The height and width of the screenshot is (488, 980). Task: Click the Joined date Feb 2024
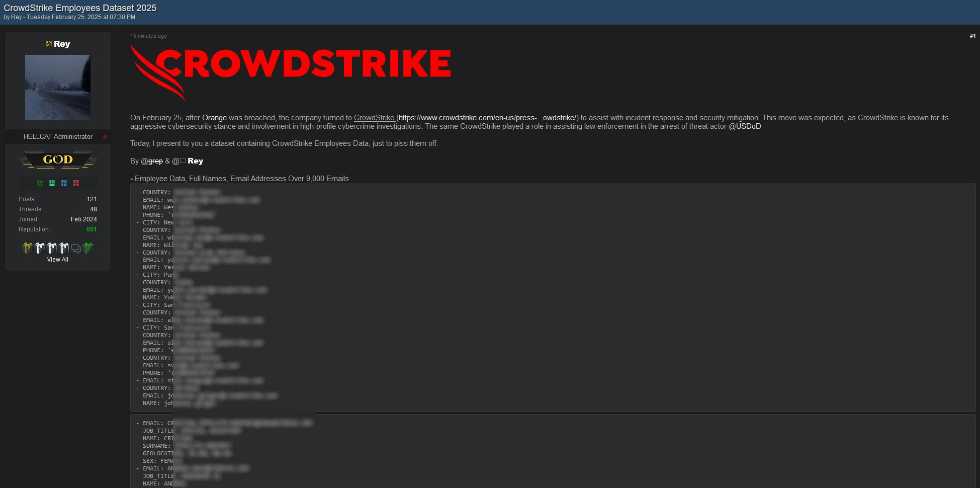[x=84, y=219]
